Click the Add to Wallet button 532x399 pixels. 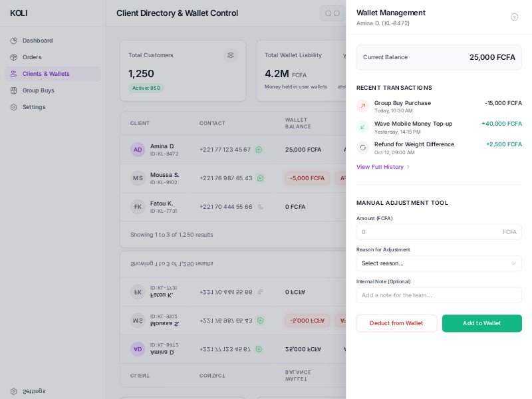click(x=481, y=323)
